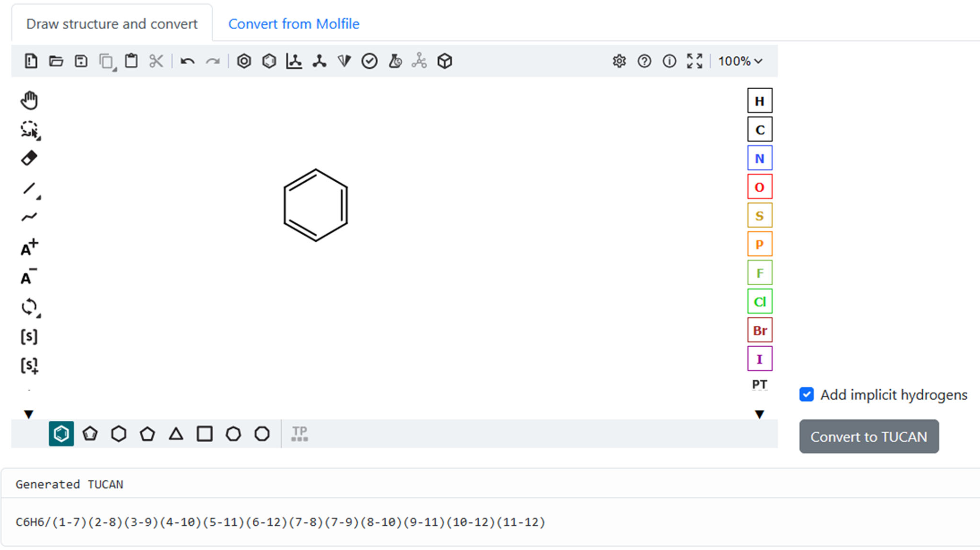Expand atom palette with down arrow
The height and width of the screenshot is (550, 980).
760,414
